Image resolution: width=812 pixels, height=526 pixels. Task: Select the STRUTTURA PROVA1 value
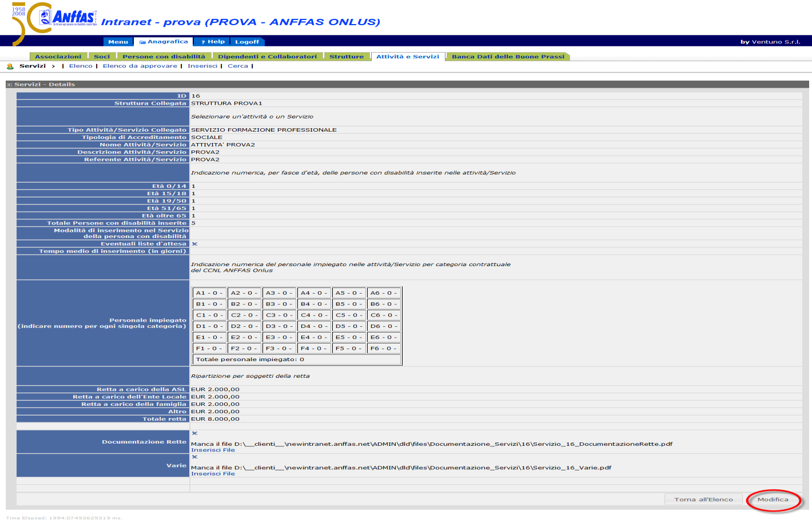pyautogui.click(x=226, y=104)
